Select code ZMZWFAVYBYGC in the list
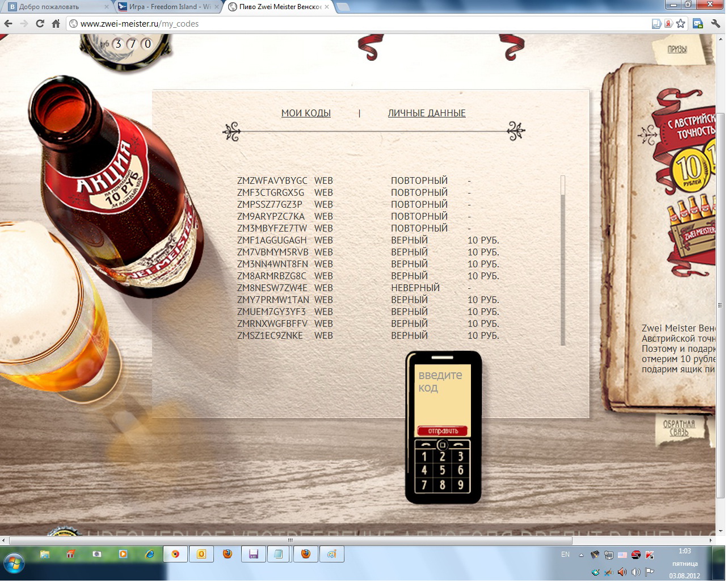The height and width of the screenshot is (584, 728). (x=272, y=181)
